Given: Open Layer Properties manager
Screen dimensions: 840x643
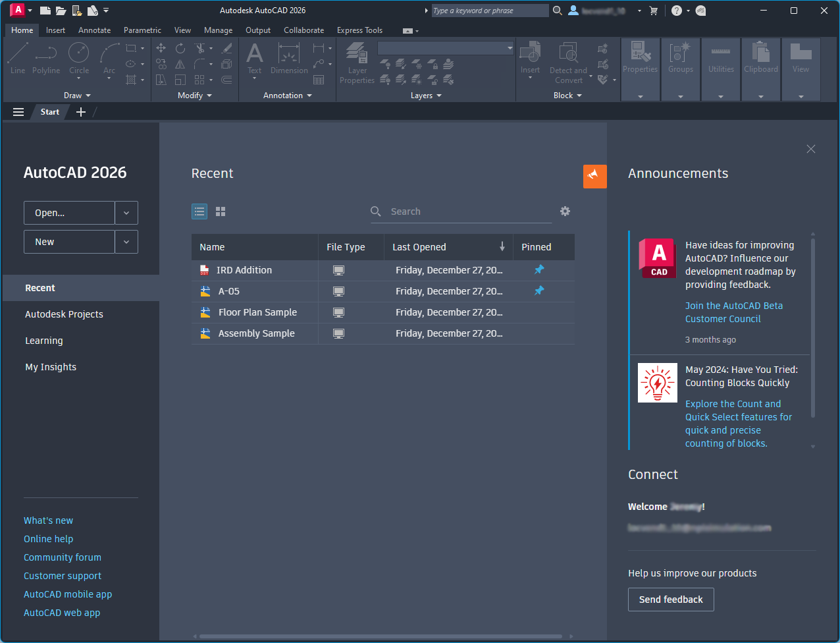Looking at the screenshot, I should 357,63.
